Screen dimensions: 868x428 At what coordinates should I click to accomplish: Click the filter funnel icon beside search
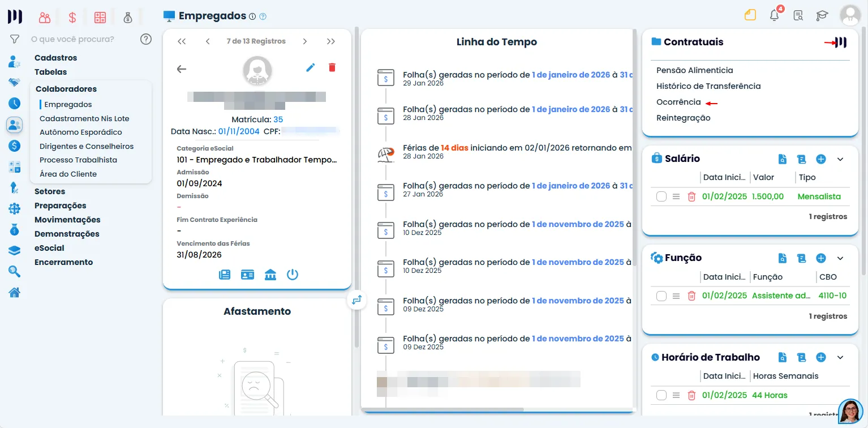pos(15,39)
